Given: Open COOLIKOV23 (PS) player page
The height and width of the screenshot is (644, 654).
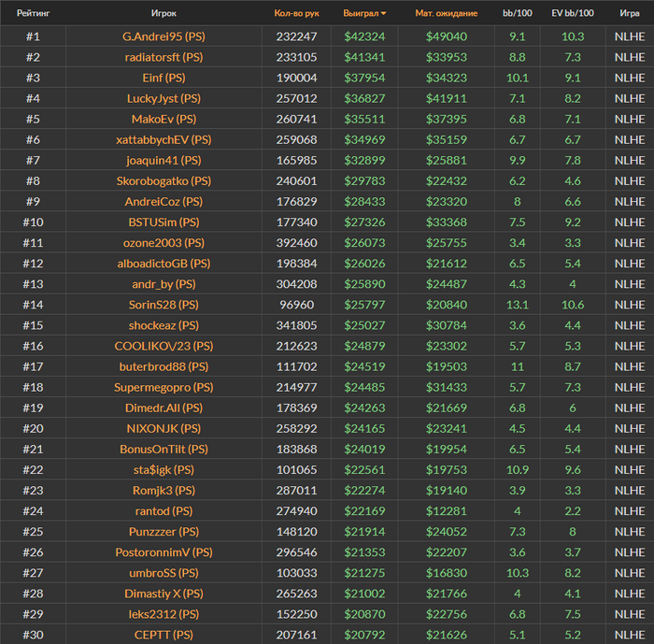Looking at the screenshot, I should pos(163,346).
